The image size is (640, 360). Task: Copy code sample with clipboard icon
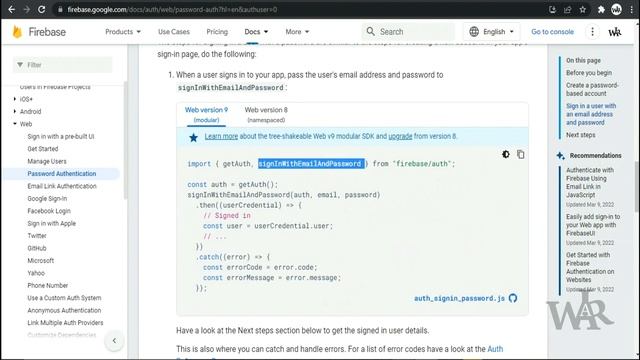point(520,154)
